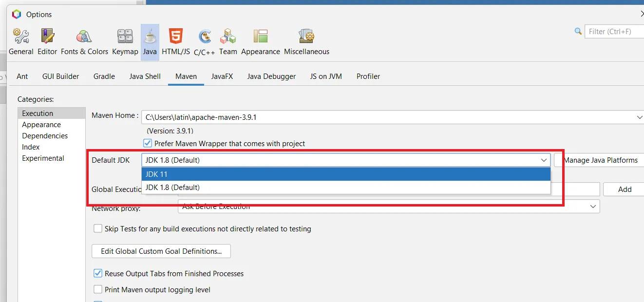Enable Skip Tests for build executions
Screen dimensions: 644x302
point(97,228)
